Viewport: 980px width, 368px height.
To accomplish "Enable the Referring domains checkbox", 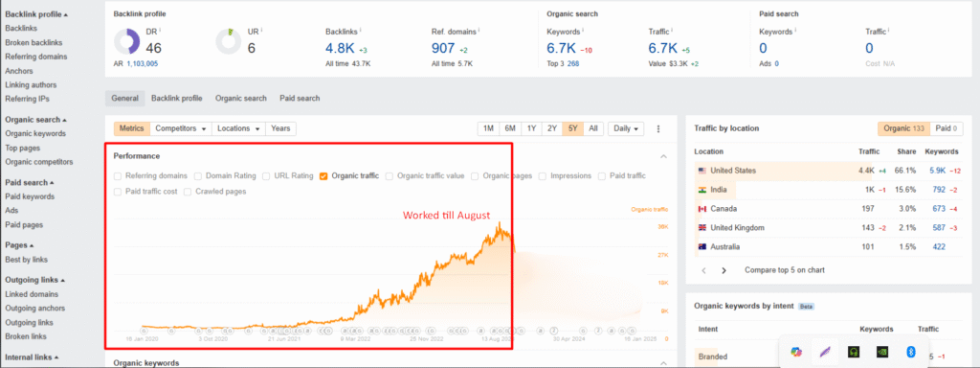I will pos(118,176).
